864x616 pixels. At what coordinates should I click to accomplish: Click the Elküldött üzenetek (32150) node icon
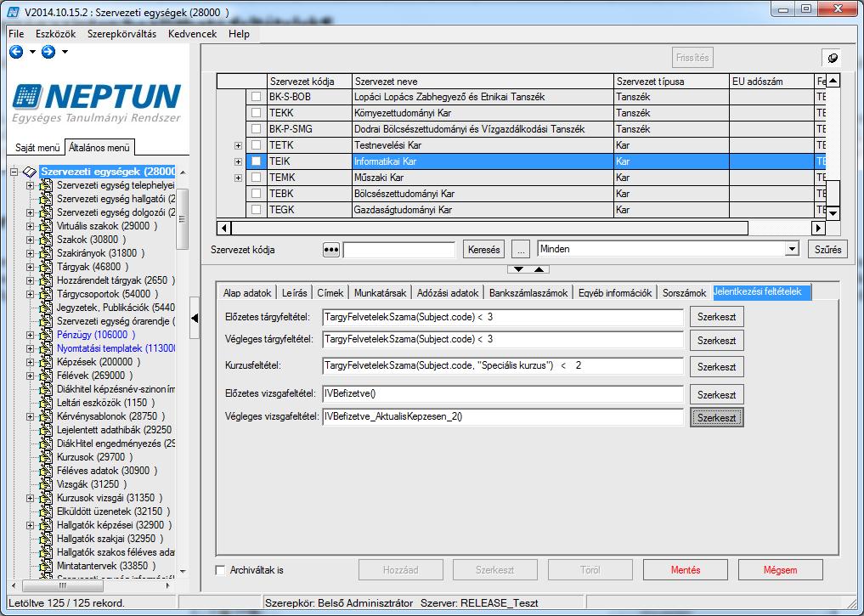[x=46, y=511]
